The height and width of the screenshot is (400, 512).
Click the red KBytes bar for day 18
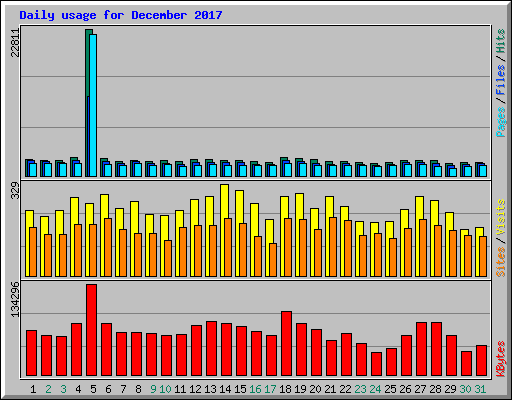pos(287,344)
